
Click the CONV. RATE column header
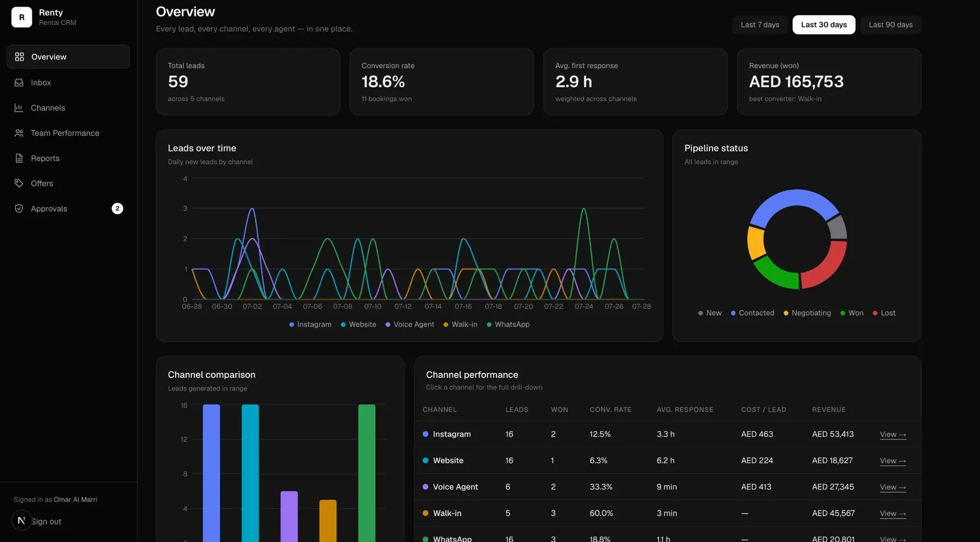click(610, 410)
